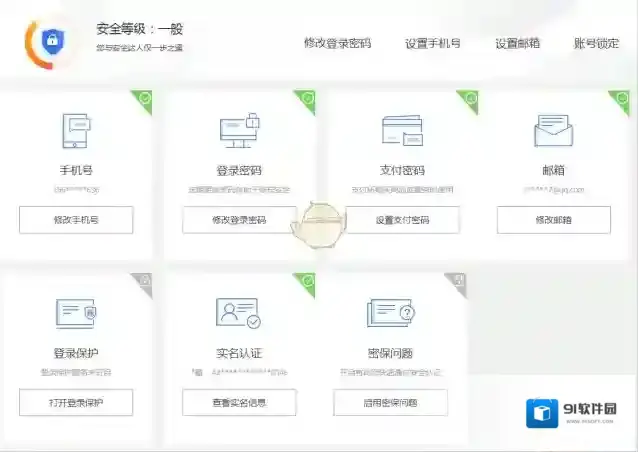
Task: Click the real-name verification ID icon
Action: point(238,314)
